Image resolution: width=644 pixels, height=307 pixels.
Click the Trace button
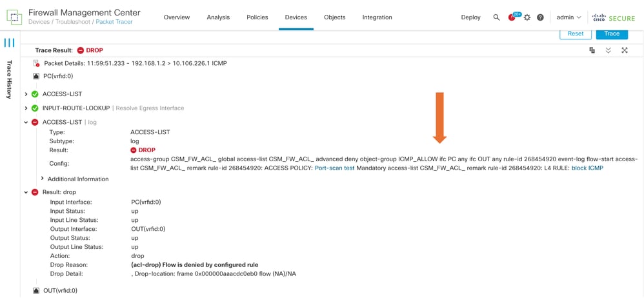tap(612, 34)
